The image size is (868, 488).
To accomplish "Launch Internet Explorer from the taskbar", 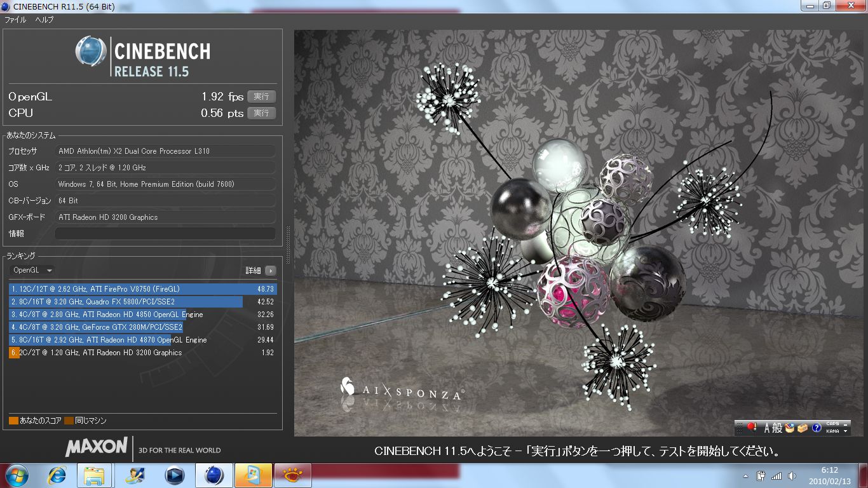I will pyautogui.click(x=58, y=475).
